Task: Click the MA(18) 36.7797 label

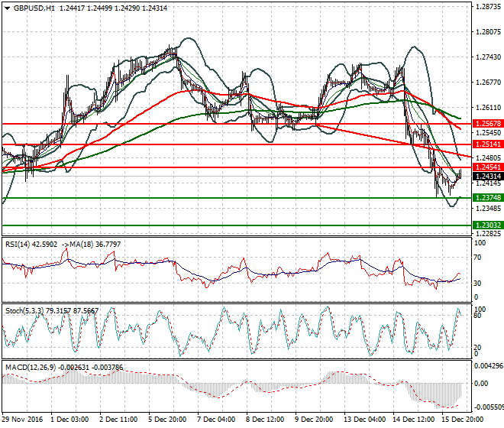Action: [x=95, y=245]
